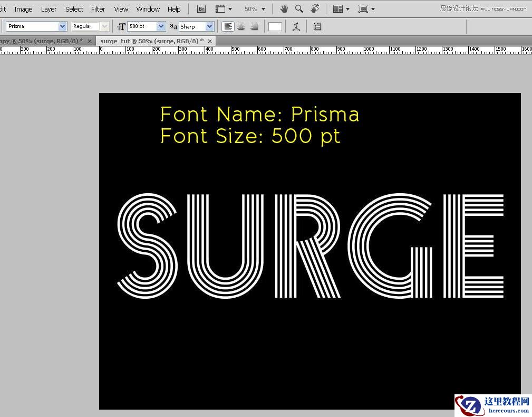Select the Rotate View tool
This screenshot has height=417, width=532.
(315, 8)
